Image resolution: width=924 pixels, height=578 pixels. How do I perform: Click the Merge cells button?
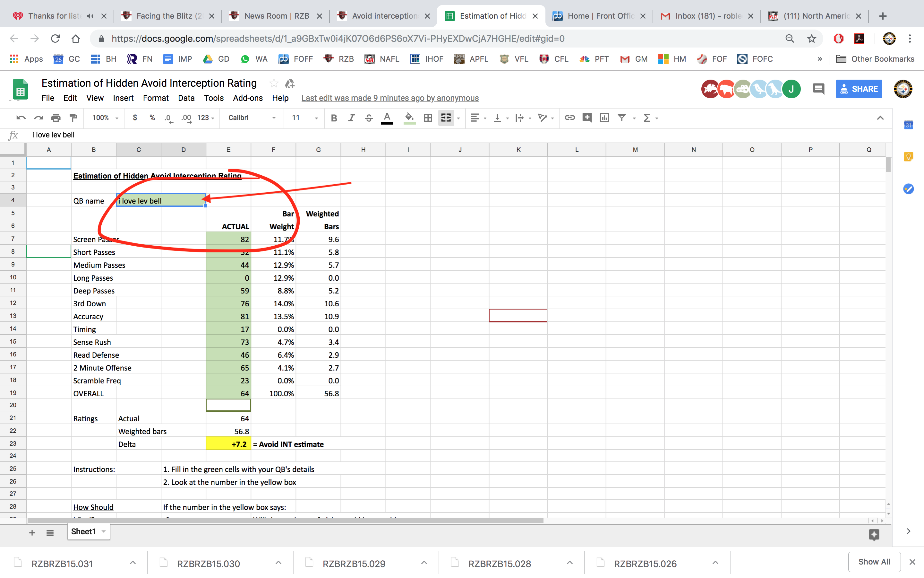(x=446, y=118)
